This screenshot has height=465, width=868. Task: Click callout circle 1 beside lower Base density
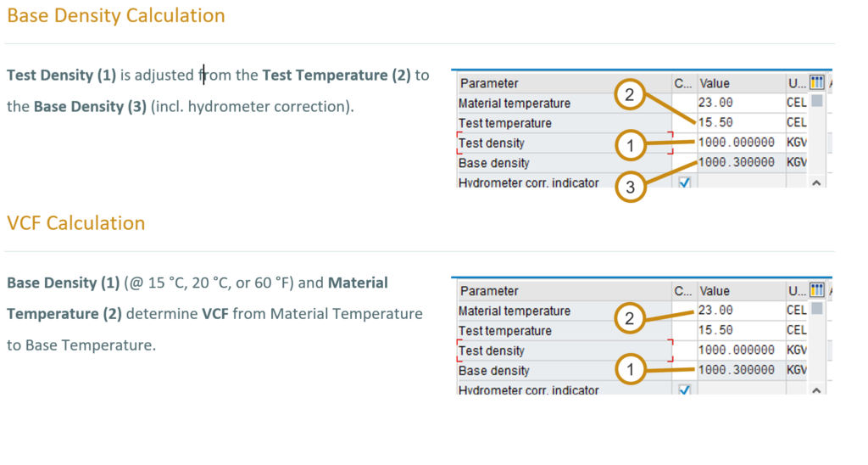point(630,369)
